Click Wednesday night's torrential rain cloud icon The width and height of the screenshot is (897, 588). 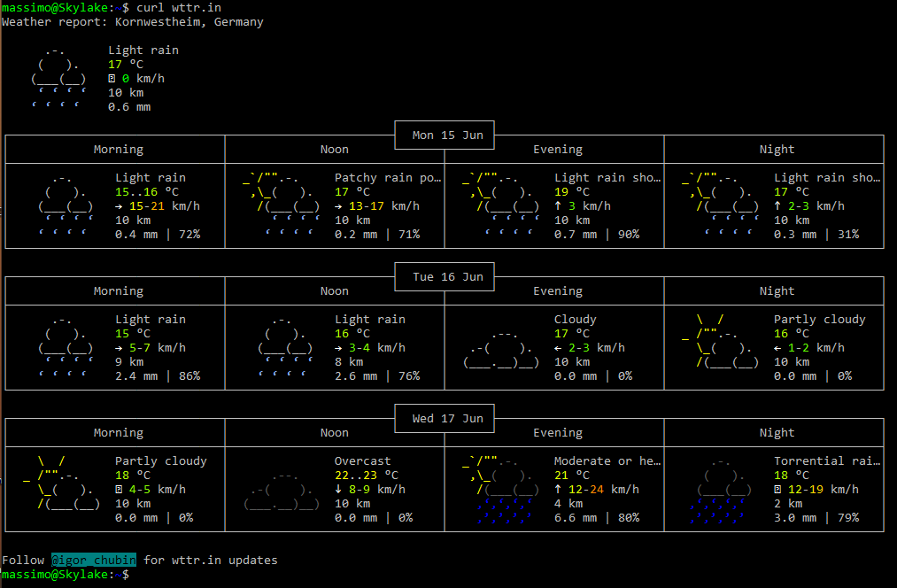click(x=721, y=490)
